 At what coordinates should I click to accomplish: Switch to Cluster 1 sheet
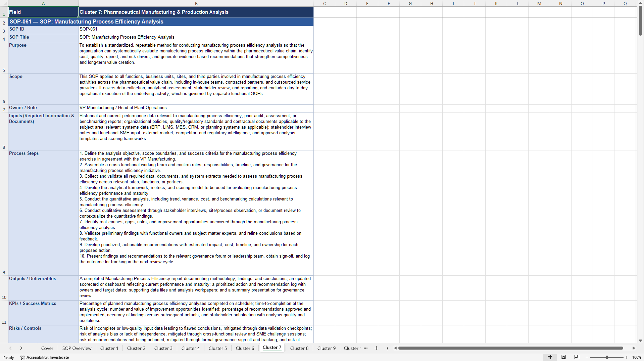[x=109, y=348]
